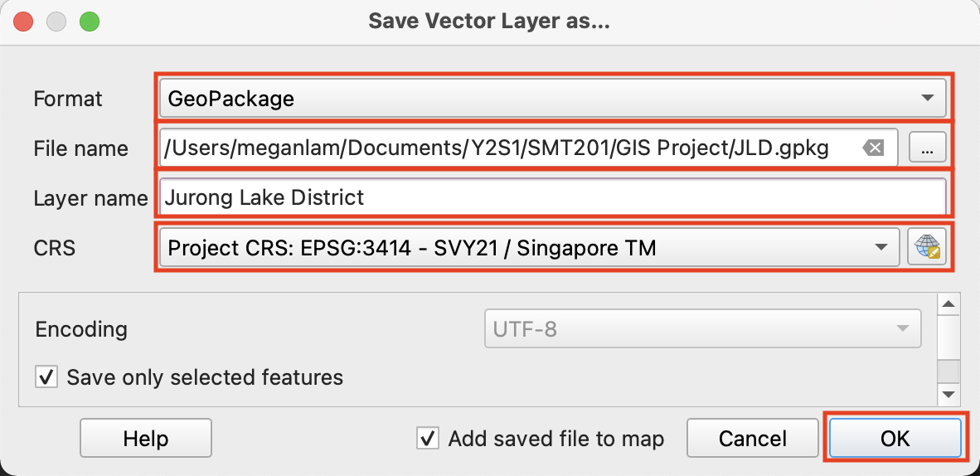Click into the Layer name field
Image resolution: width=980 pixels, height=476 pixels.
pos(551,198)
